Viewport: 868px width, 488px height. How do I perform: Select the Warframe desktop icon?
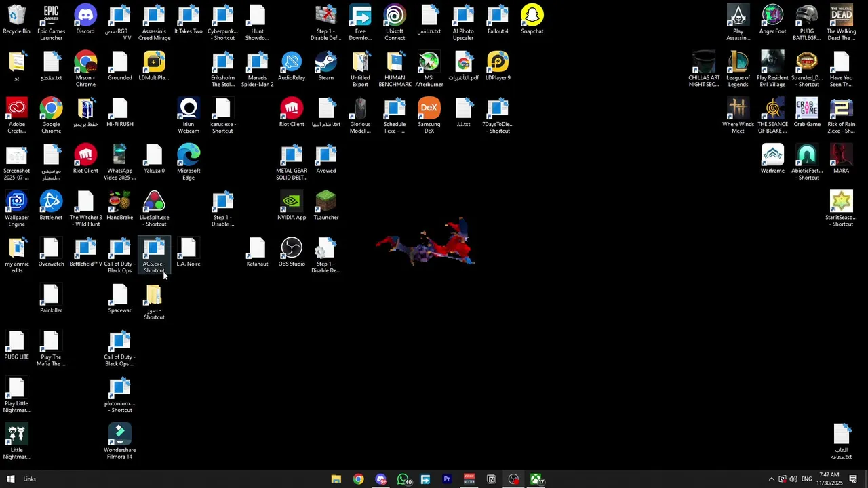coord(772,159)
